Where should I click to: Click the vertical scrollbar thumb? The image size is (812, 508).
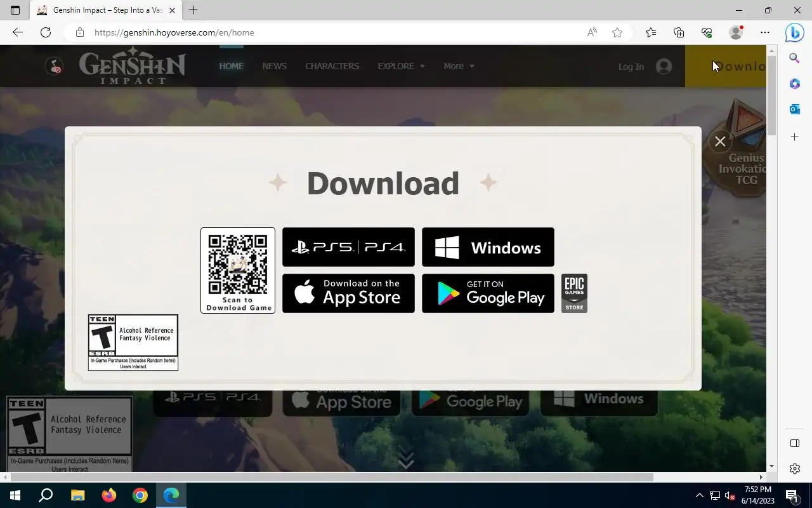point(771,95)
